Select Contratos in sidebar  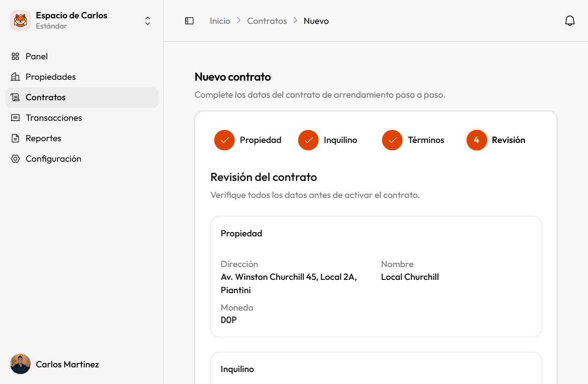[x=82, y=97]
